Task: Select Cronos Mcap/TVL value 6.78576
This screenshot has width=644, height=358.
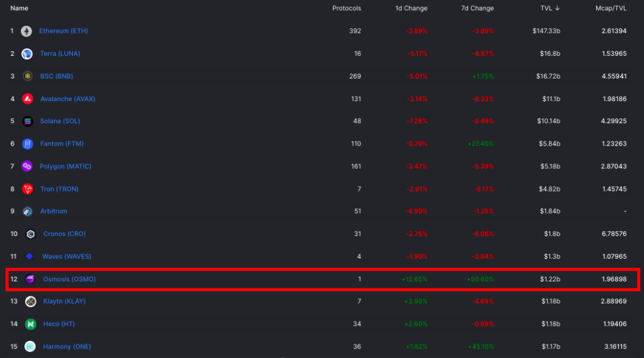Action: (614, 234)
